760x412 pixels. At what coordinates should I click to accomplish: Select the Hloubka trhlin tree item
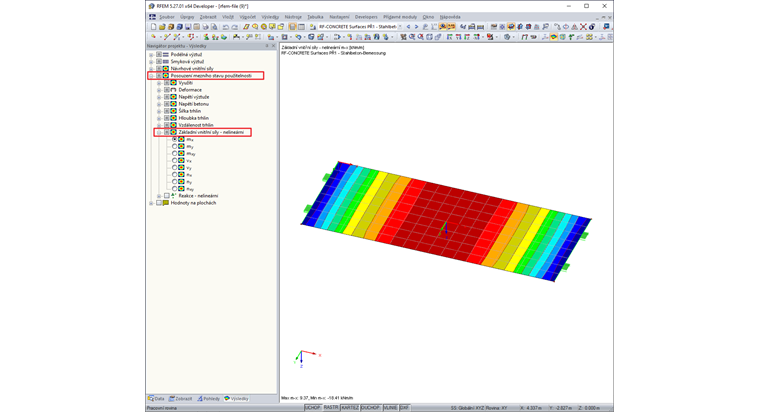tap(193, 118)
